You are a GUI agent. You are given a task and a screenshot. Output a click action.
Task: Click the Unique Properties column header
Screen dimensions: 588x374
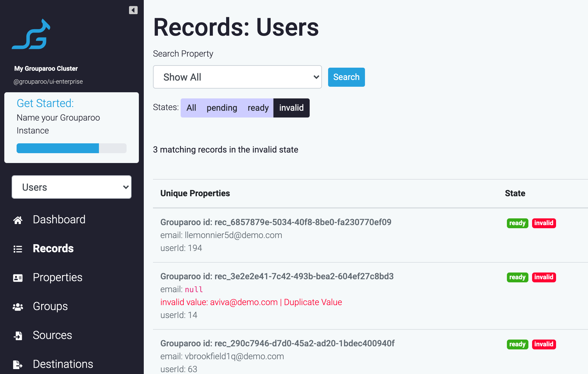tap(195, 193)
